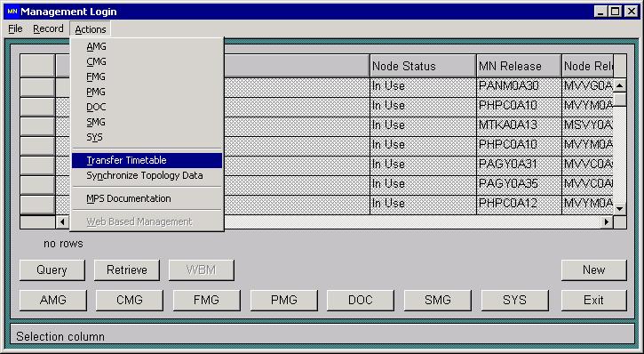
Task: Select Synchronize Topology Data menu entry
Action: (x=147, y=175)
